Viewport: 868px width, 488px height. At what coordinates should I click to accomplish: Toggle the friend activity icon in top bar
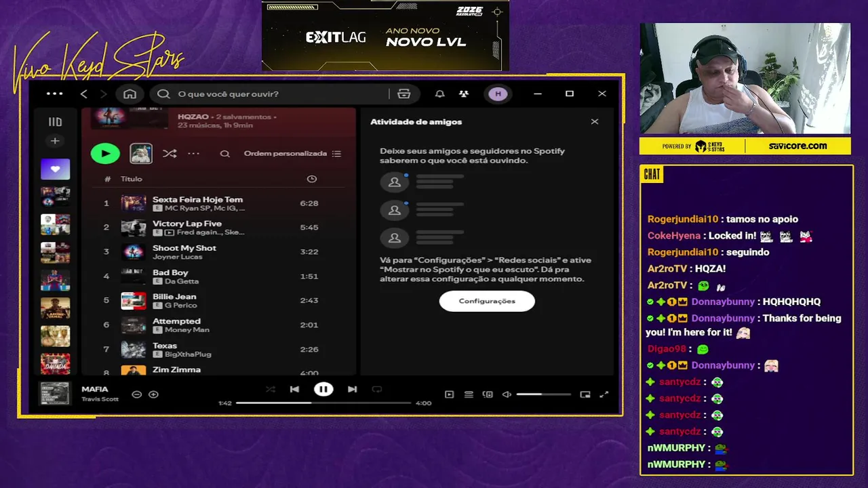464,94
